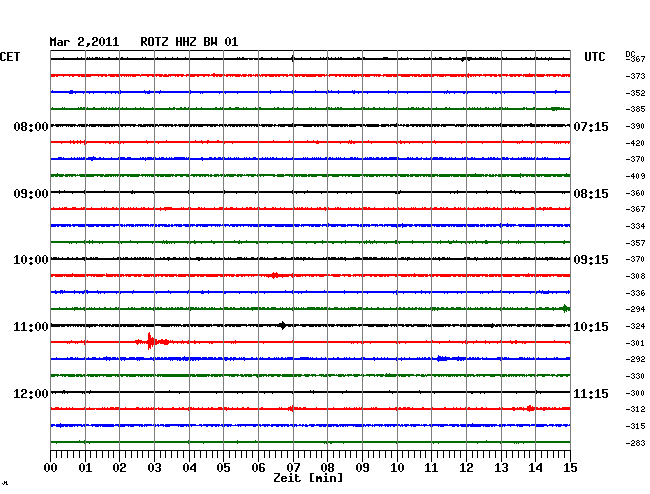Click the green event burst ending the -294 trace
This screenshot has width=650, height=494.
pos(565,308)
